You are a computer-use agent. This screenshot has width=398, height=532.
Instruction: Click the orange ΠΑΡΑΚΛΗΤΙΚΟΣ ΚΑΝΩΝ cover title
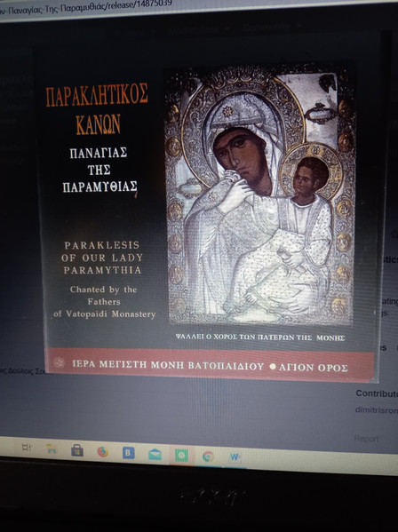click(97, 109)
